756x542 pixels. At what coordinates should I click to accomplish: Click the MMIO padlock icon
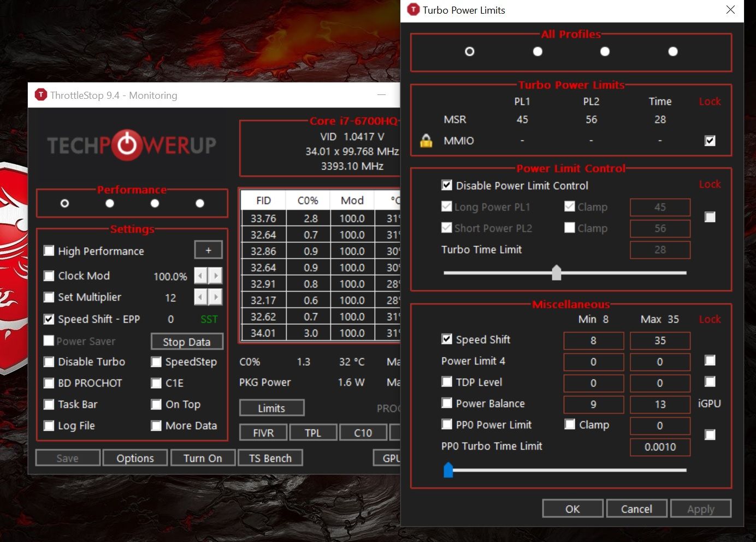pos(426,140)
